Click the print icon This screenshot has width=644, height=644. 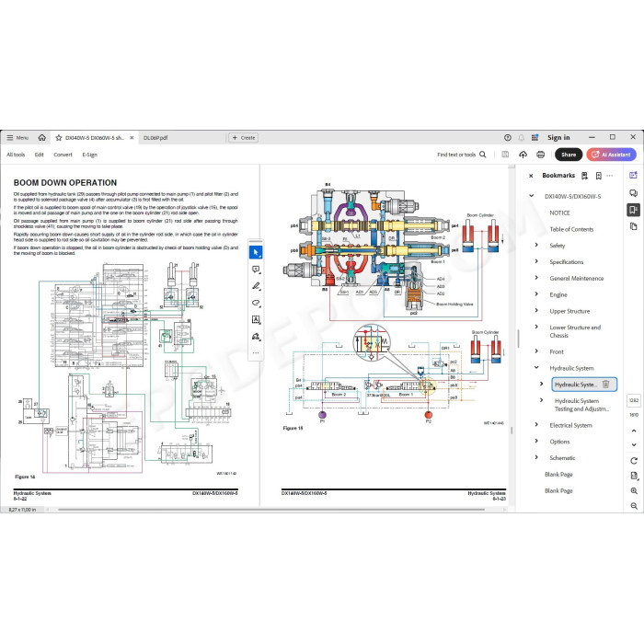(541, 155)
